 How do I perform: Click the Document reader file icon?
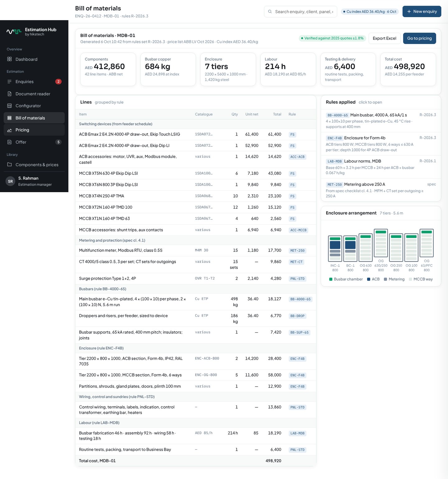coord(9,94)
